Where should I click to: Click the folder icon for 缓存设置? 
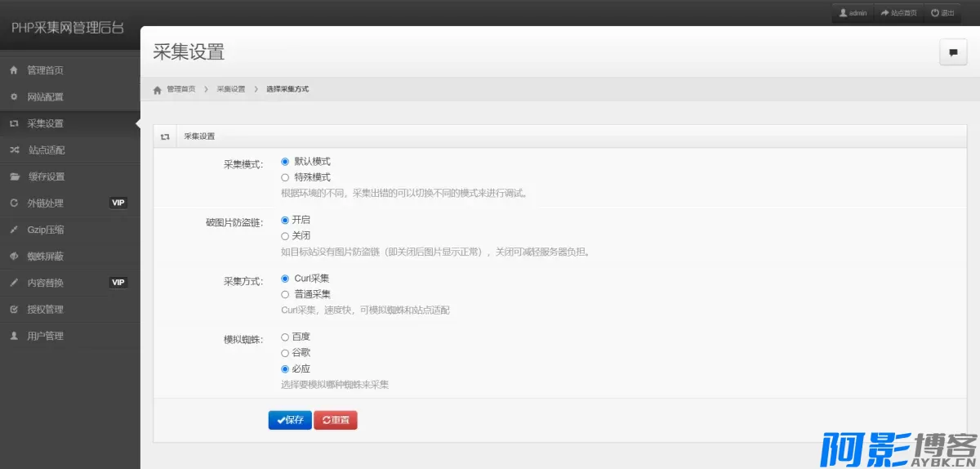[x=13, y=176]
